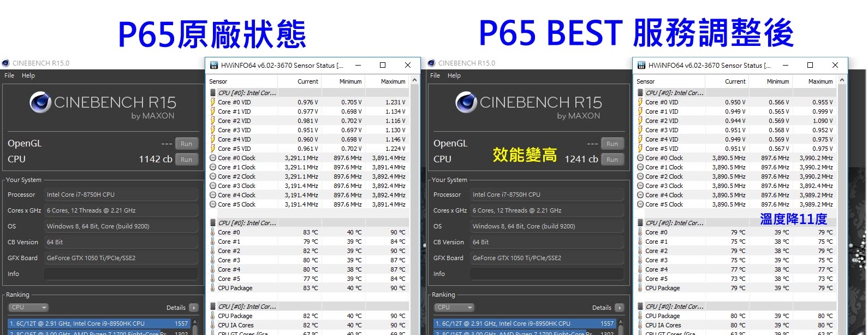Select i9-8950HK ranking row in right CINEBENCH

(525, 324)
